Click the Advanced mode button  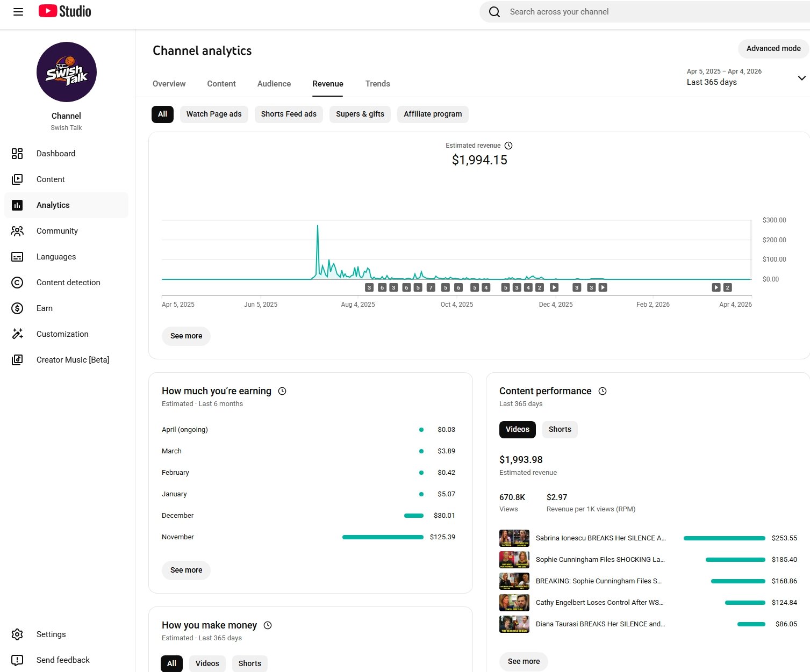click(x=773, y=48)
